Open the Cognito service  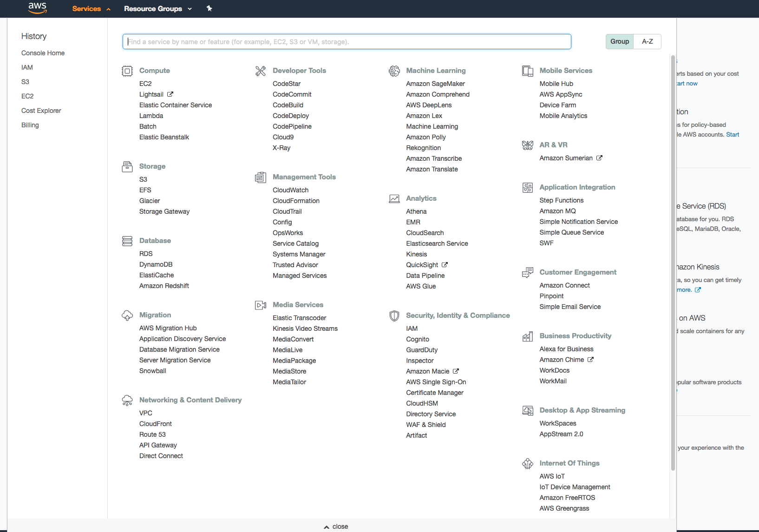418,339
